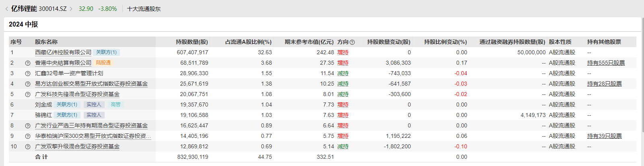Screen dimensions: 644x166
Task: Click the question icon beside 广发科技先锋 fund
Action: 28,94
